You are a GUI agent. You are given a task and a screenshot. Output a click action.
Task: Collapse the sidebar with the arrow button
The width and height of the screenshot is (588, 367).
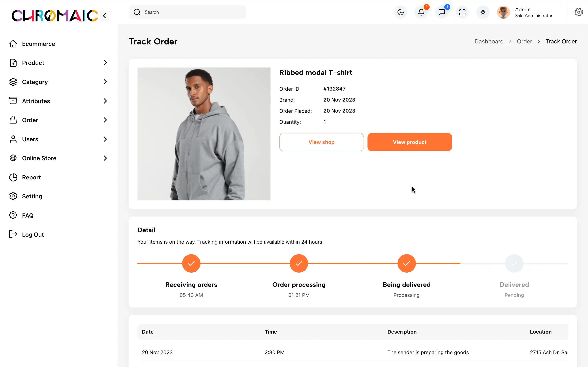105,16
